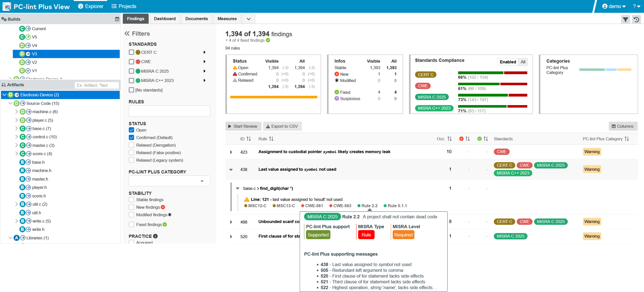This screenshot has height=292, width=644.
Task: Check the Fixed findings checkbox
Action: coord(131,224)
